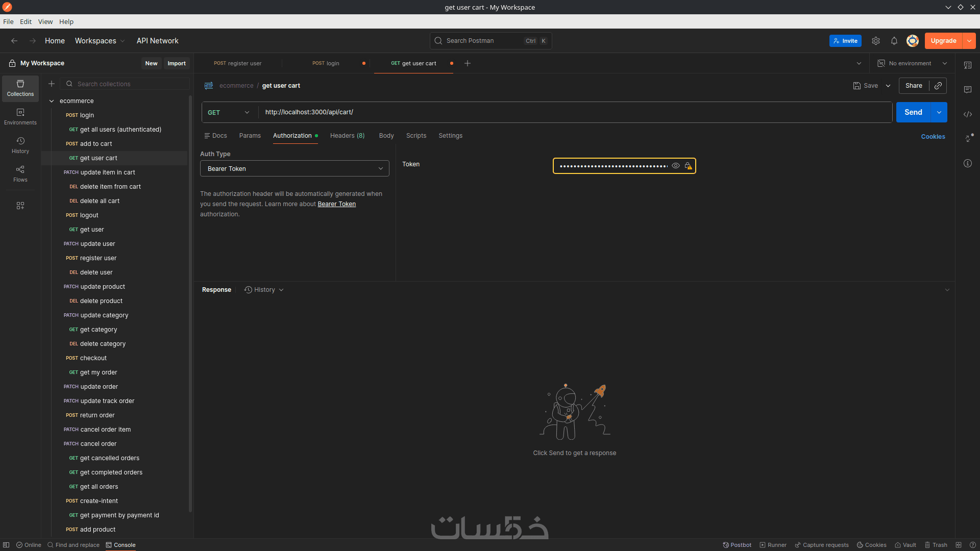Click the plus icon to create collection
Screen dimensions: 980x551
click(52, 84)
